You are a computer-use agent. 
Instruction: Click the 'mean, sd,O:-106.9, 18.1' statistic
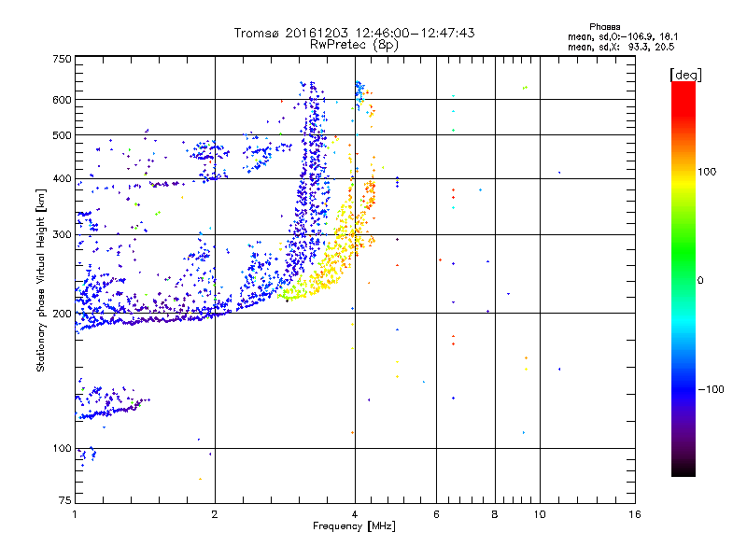coord(623,36)
